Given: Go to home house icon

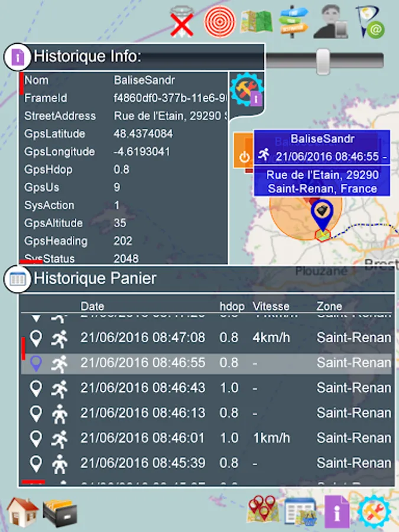Looking at the screenshot, I should pos(22,512).
